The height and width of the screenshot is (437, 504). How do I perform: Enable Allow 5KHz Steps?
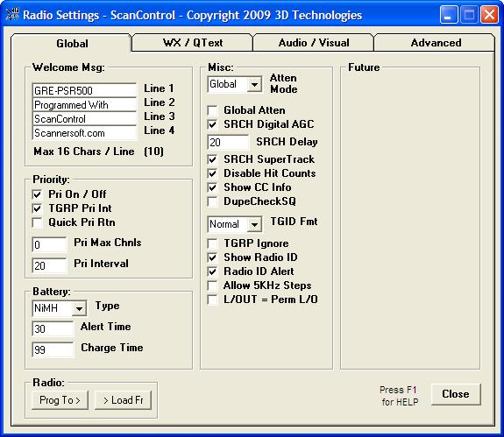point(212,285)
